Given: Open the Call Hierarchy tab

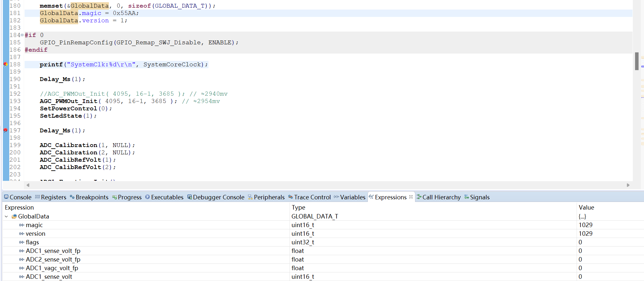Looking at the screenshot, I should [438, 197].
